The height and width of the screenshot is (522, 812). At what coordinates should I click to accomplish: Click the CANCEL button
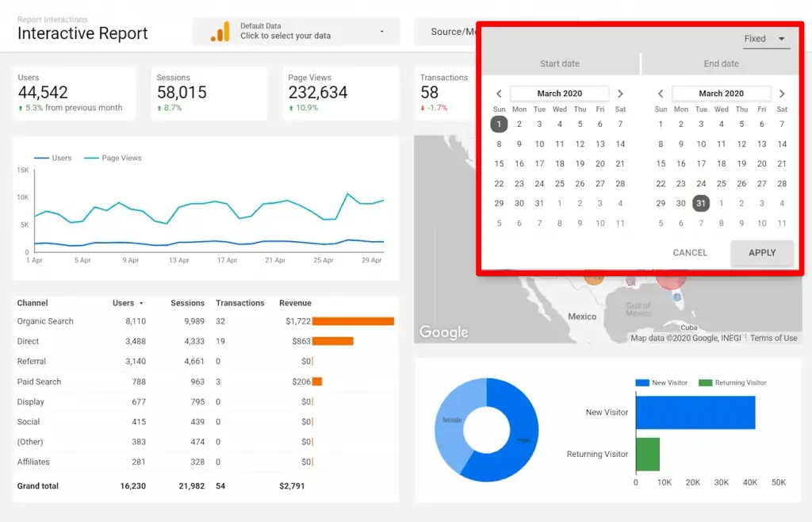[x=689, y=252]
